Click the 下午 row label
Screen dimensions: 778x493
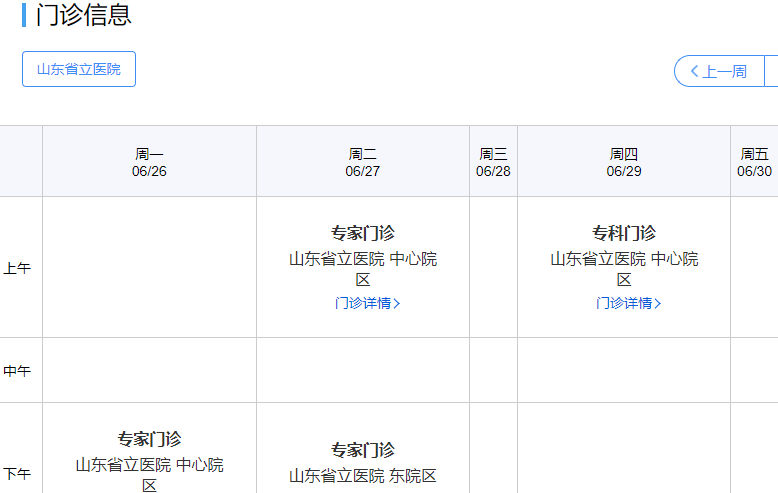[17, 474]
